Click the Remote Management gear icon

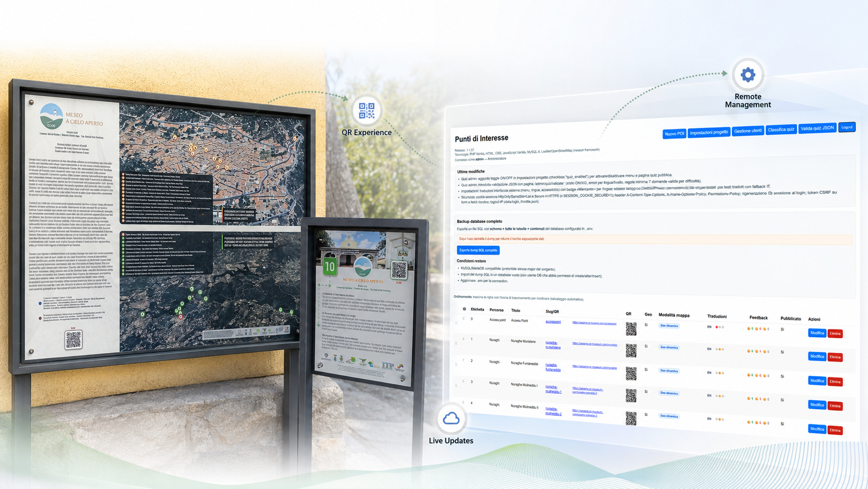pyautogui.click(x=748, y=75)
